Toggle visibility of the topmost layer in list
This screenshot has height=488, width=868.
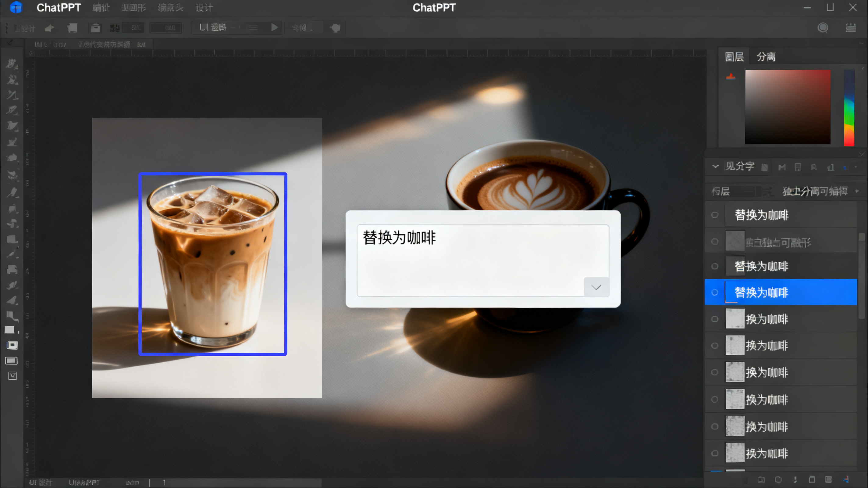(x=715, y=215)
